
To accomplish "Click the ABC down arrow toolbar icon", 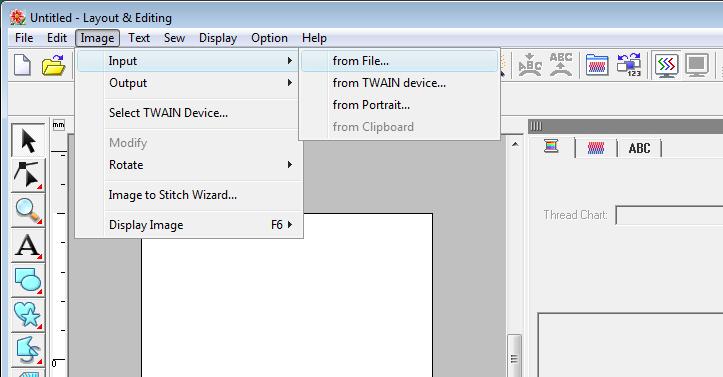I will point(530,65).
